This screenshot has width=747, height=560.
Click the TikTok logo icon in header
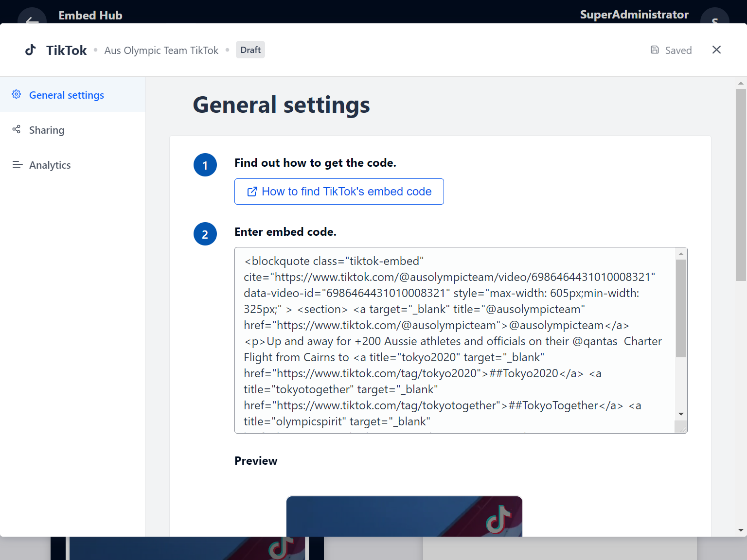click(31, 50)
